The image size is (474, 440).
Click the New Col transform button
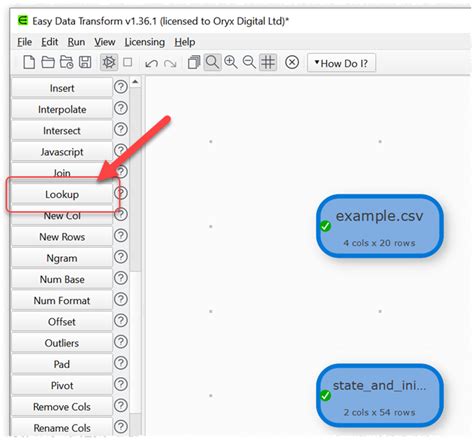click(x=62, y=216)
